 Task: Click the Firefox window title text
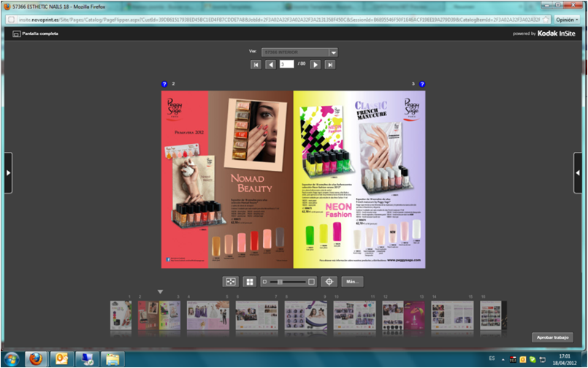(59, 7)
